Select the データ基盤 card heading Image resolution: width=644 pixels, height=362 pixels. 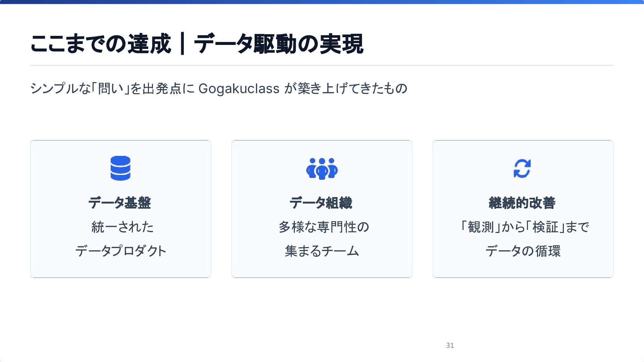[120, 203]
